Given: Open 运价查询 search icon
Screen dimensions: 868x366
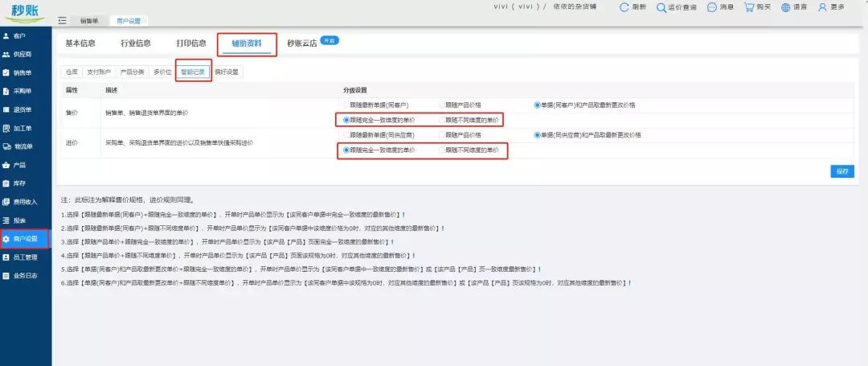Looking at the screenshot, I should click(661, 7).
